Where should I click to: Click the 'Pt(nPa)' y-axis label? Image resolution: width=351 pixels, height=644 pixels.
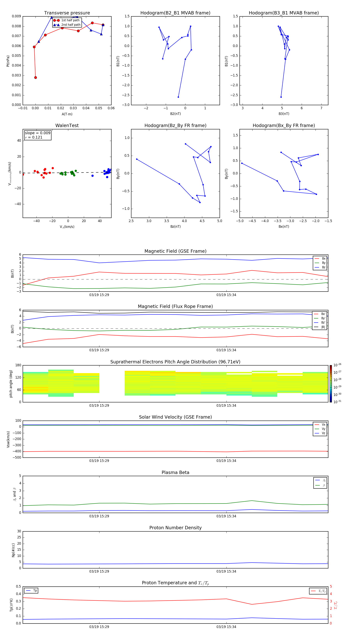point(8,61)
